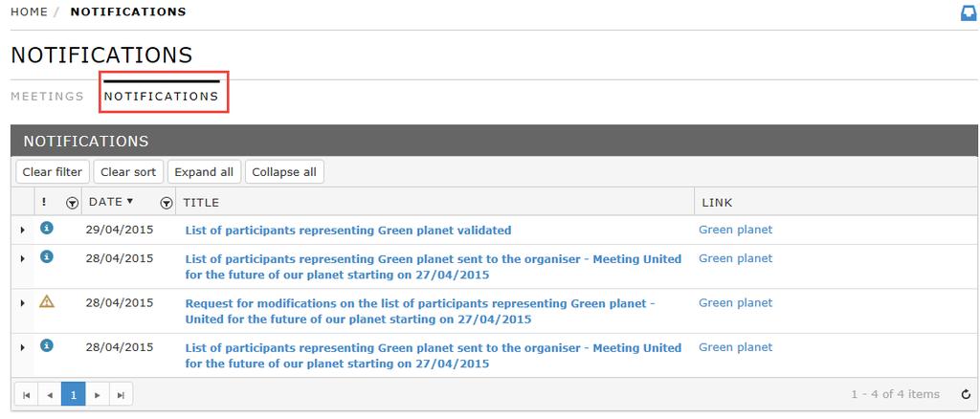Screen dimensions: 980x419
Task: Expand the 29/04/2015 notification row
Action: (23, 231)
